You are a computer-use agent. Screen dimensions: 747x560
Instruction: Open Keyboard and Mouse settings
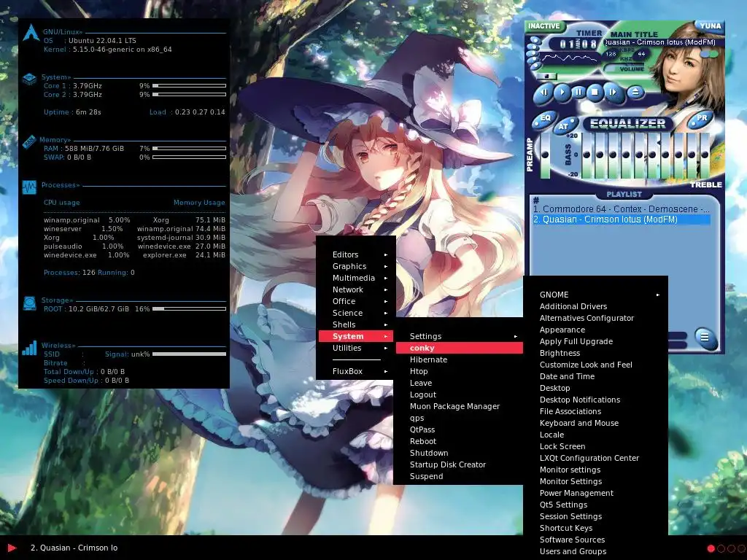[595, 424]
